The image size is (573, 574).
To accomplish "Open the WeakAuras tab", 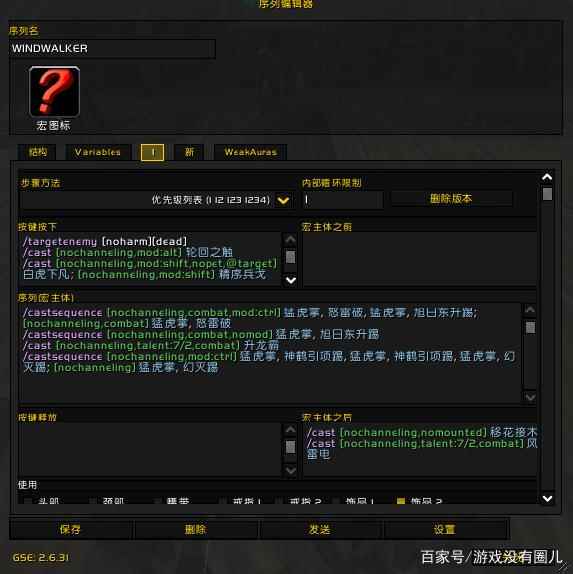I will (x=250, y=152).
